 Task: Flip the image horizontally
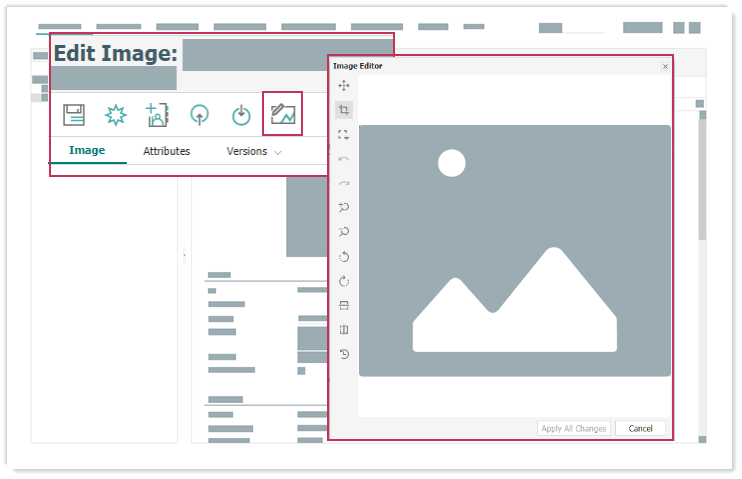coord(344,330)
